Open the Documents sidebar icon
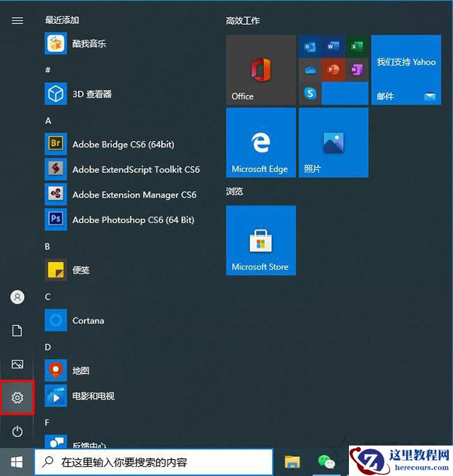The height and width of the screenshot is (476, 453). (x=17, y=331)
